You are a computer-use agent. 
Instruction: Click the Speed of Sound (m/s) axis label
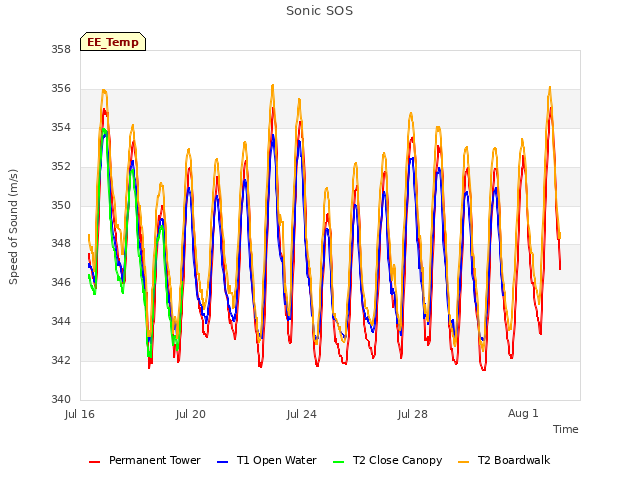click(x=13, y=227)
